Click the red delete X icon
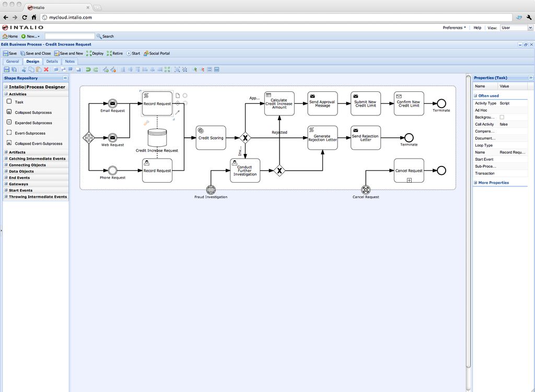 (46, 69)
